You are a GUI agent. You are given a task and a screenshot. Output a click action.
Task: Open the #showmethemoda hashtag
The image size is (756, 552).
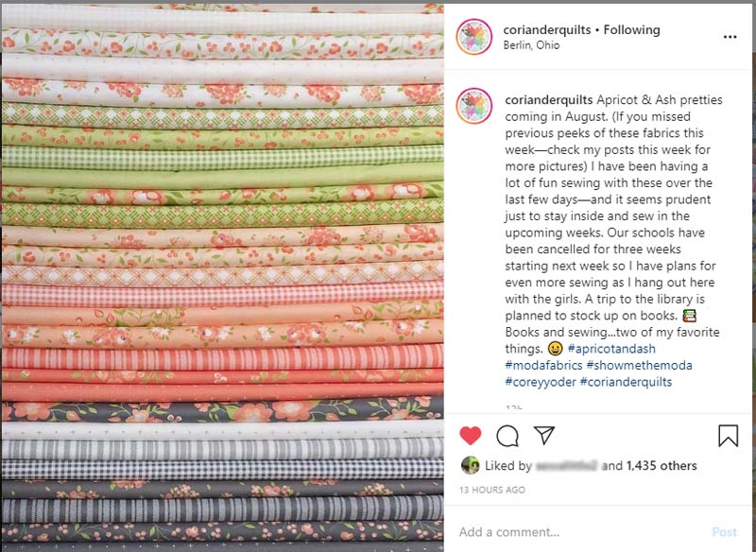tap(640, 366)
